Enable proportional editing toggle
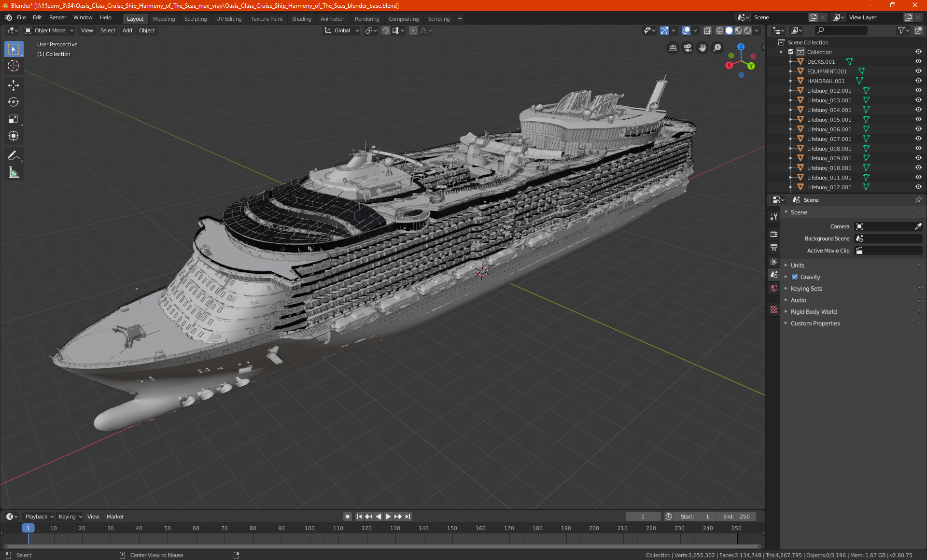 click(413, 30)
